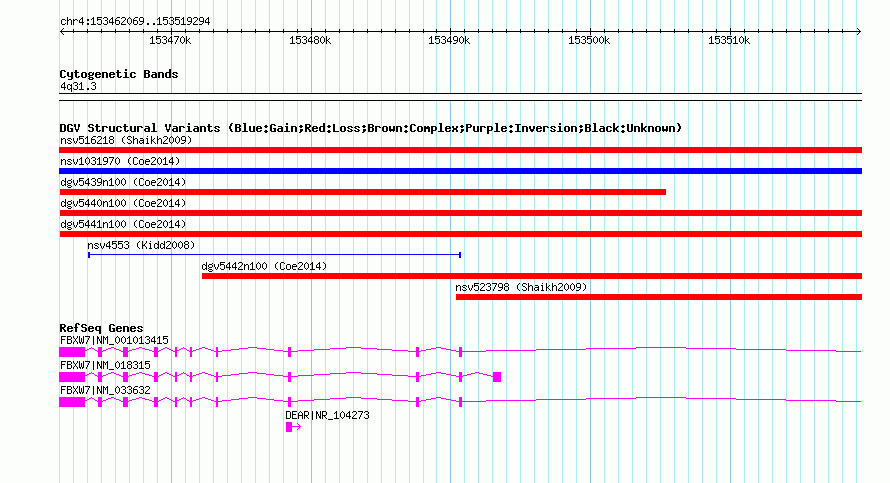Click the long intron line of FBXW7 NM_033632
The image size is (890, 483).
click(661, 400)
